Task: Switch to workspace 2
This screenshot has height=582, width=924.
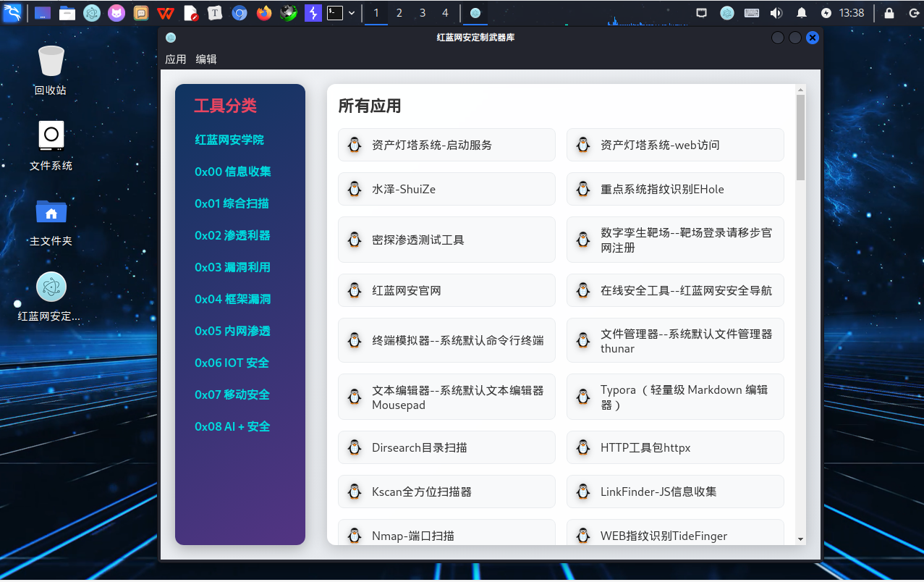Action: pyautogui.click(x=399, y=13)
